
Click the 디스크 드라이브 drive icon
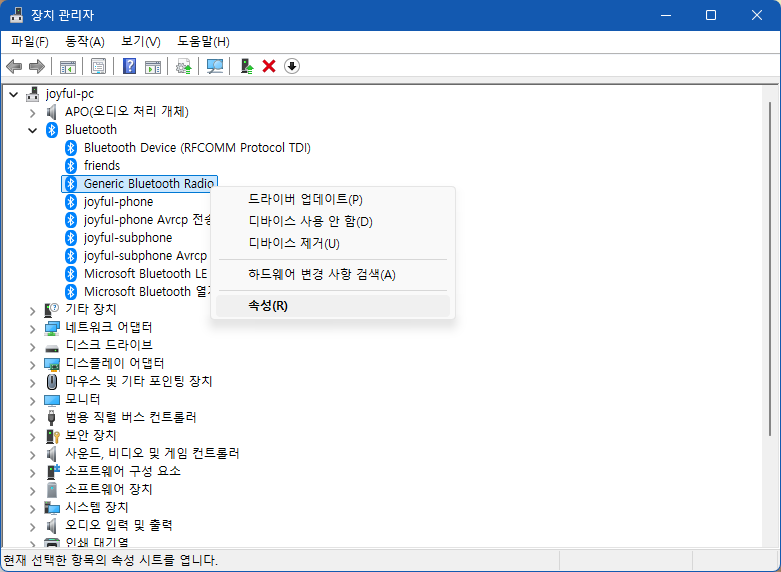tap(52, 347)
